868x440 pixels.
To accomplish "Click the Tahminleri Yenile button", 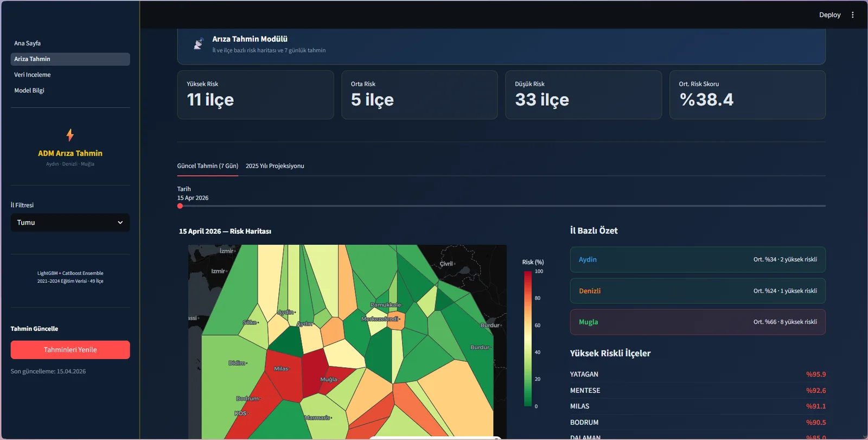I will [70, 350].
